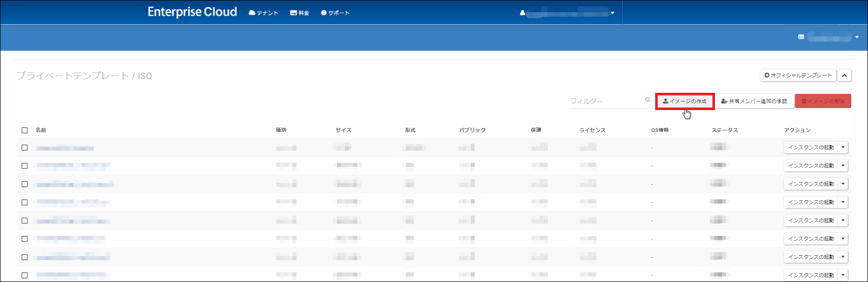Open the tenant selector dropdown in blue bar
868x282 pixels.
828,37
